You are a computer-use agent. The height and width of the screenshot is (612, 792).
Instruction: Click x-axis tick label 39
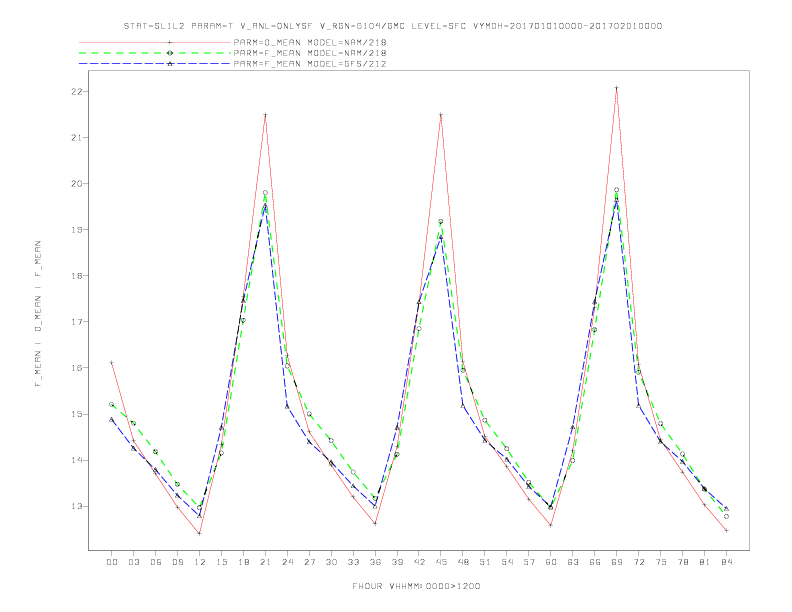[397, 562]
